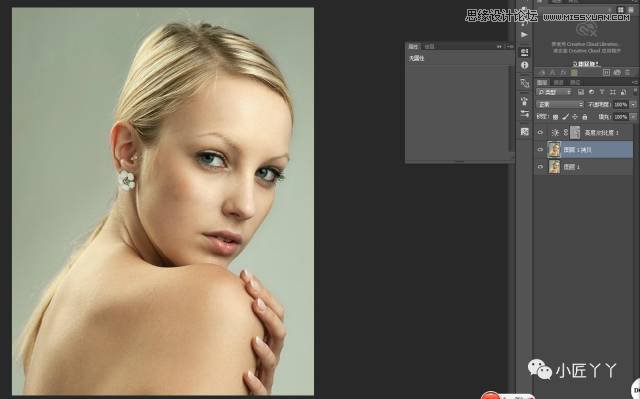The image size is (640, 399).
Task: Open the Properties panel flyout menu
Action: pyautogui.click(x=510, y=47)
